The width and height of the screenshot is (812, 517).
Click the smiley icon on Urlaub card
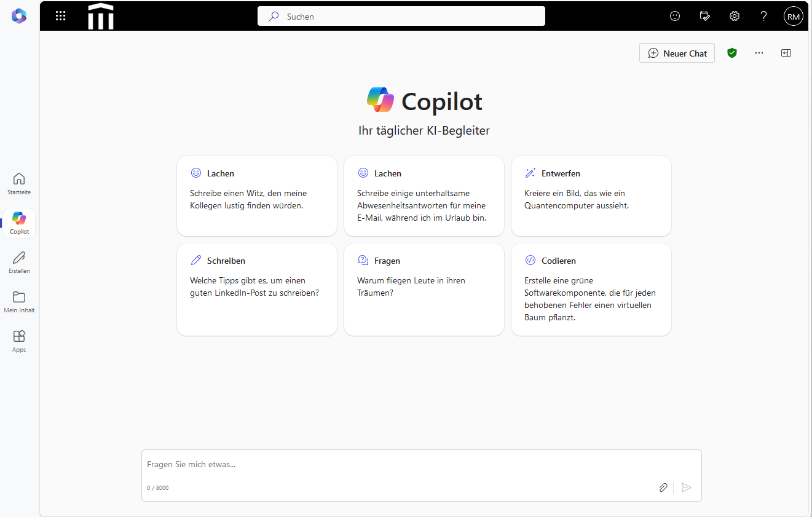[363, 173]
